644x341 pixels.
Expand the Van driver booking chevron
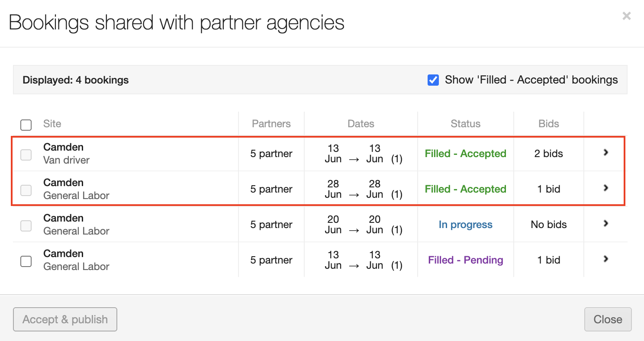pyautogui.click(x=606, y=152)
